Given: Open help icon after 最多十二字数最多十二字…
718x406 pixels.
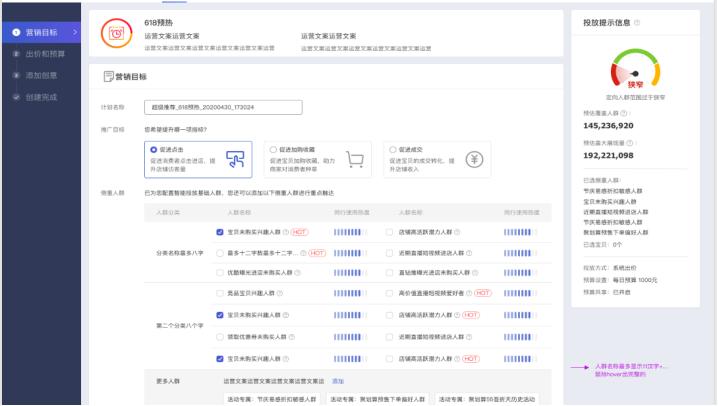Looking at the screenshot, I should pos(303,253).
